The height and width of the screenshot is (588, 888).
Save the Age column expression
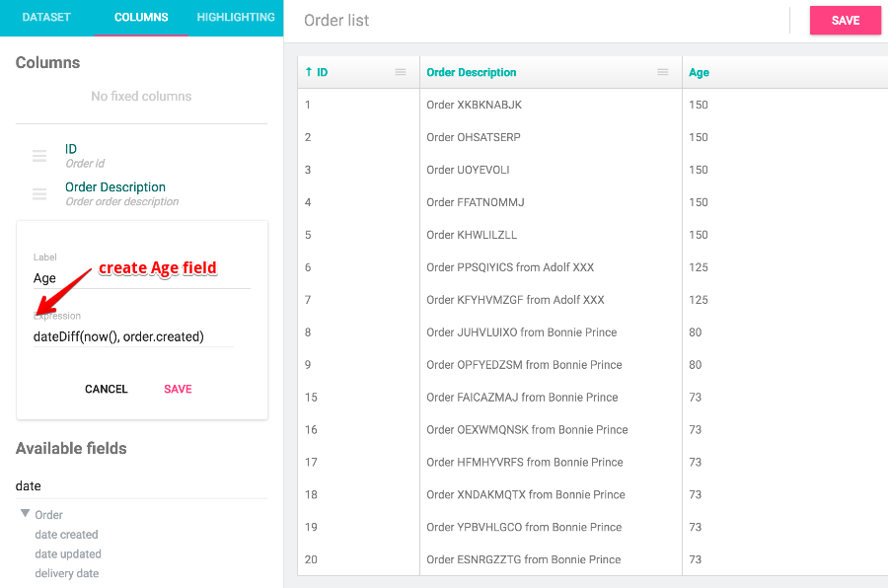coord(178,389)
